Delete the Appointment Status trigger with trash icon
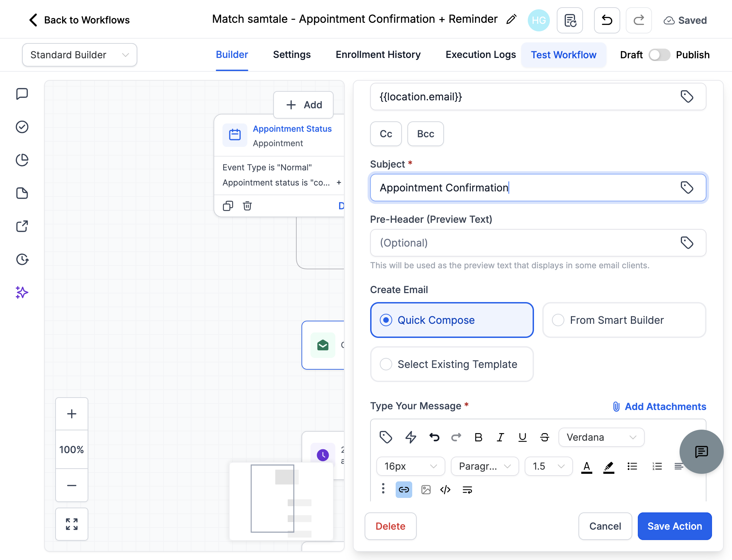Image resolution: width=732 pixels, height=560 pixels. click(247, 206)
